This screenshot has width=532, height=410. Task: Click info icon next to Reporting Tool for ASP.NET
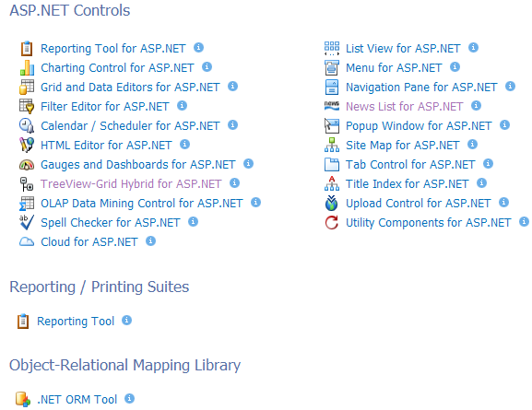pyautogui.click(x=199, y=48)
